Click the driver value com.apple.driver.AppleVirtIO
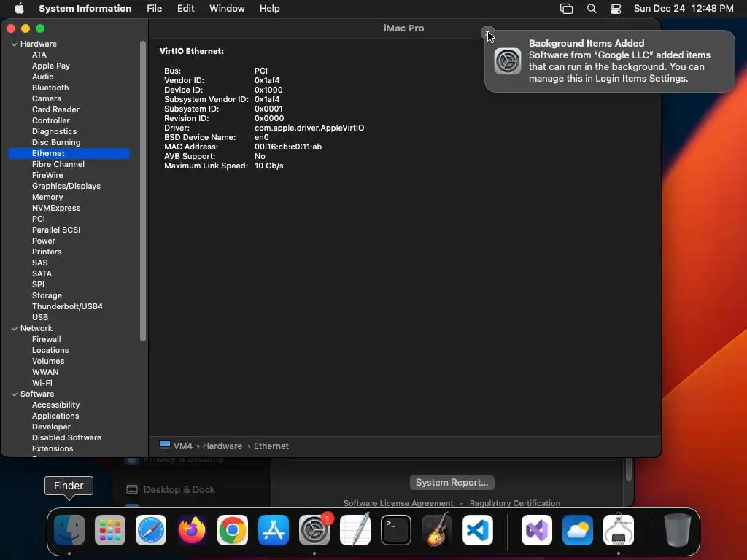Viewport: 747px width, 560px height. coord(309,128)
